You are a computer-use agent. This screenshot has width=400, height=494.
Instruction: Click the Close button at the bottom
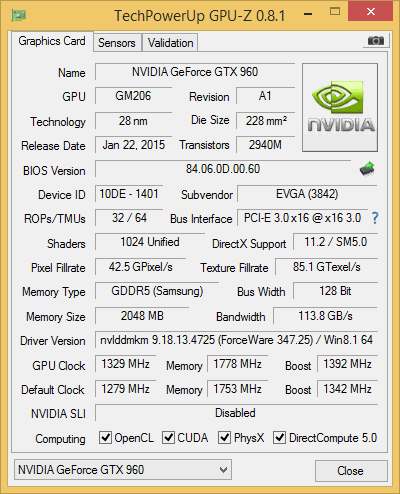(x=351, y=471)
